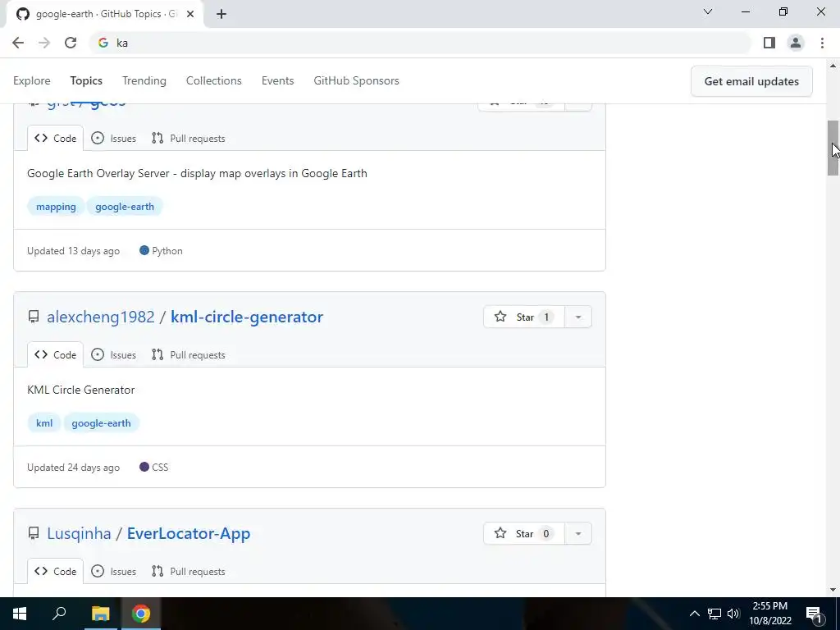Open Explore in the GitHub navigation

coord(32,81)
